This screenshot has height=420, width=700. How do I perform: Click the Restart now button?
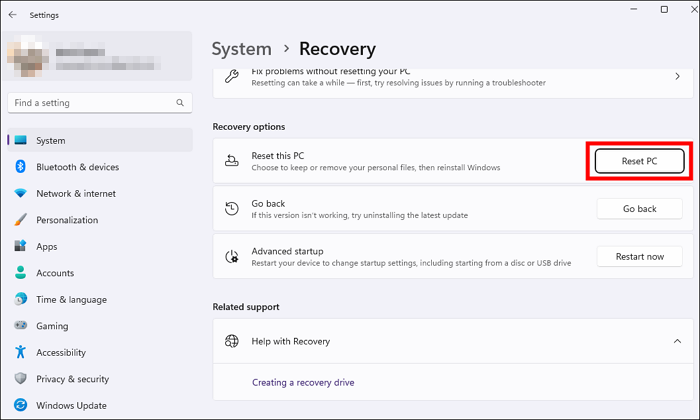(x=639, y=256)
